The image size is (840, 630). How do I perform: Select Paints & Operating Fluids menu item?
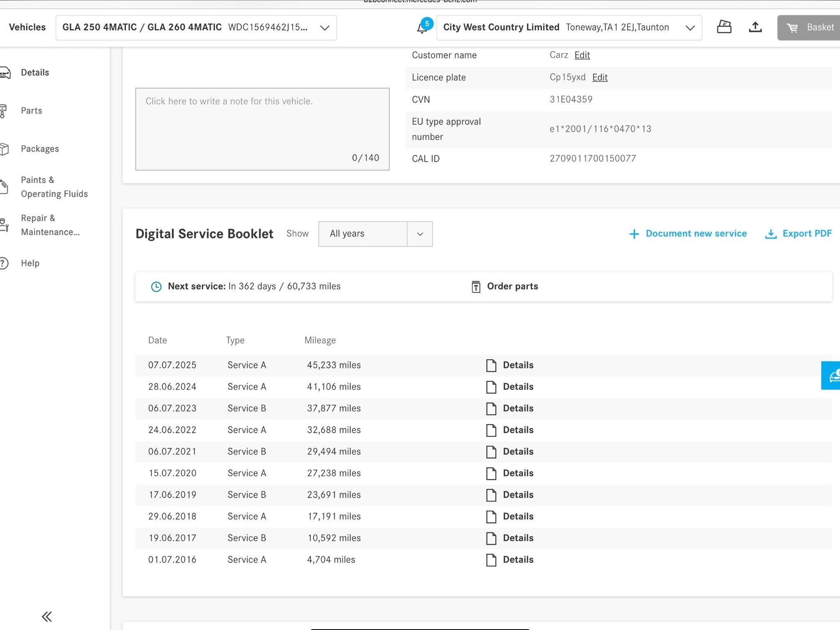click(54, 187)
